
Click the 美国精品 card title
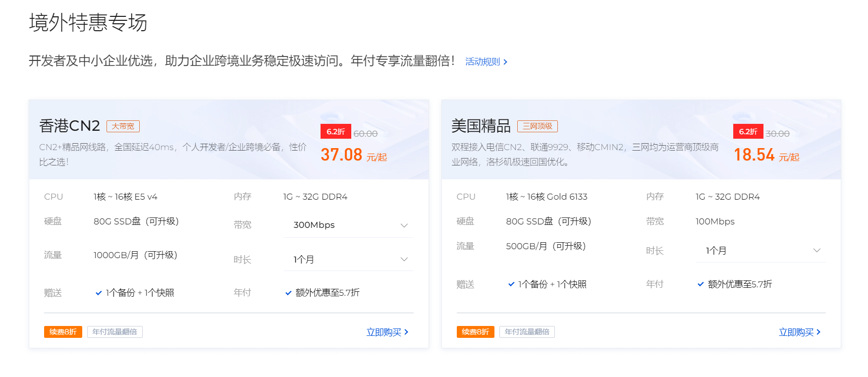tap(481, 126)
